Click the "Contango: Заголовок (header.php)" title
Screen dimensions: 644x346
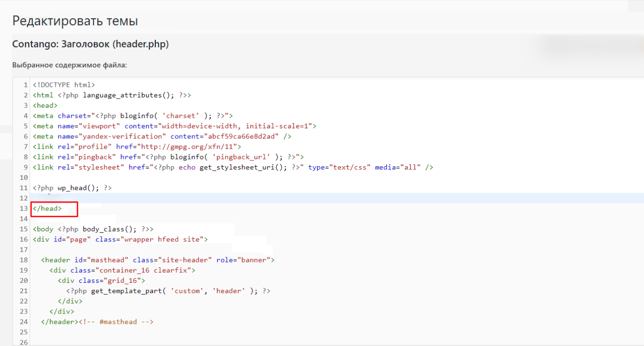[x=90, y=45]
